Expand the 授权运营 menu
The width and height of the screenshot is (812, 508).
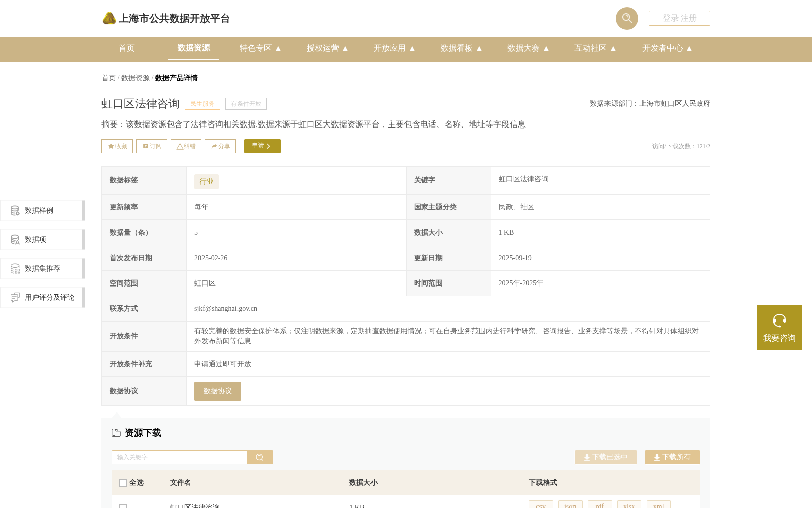[x=327, y=48]
